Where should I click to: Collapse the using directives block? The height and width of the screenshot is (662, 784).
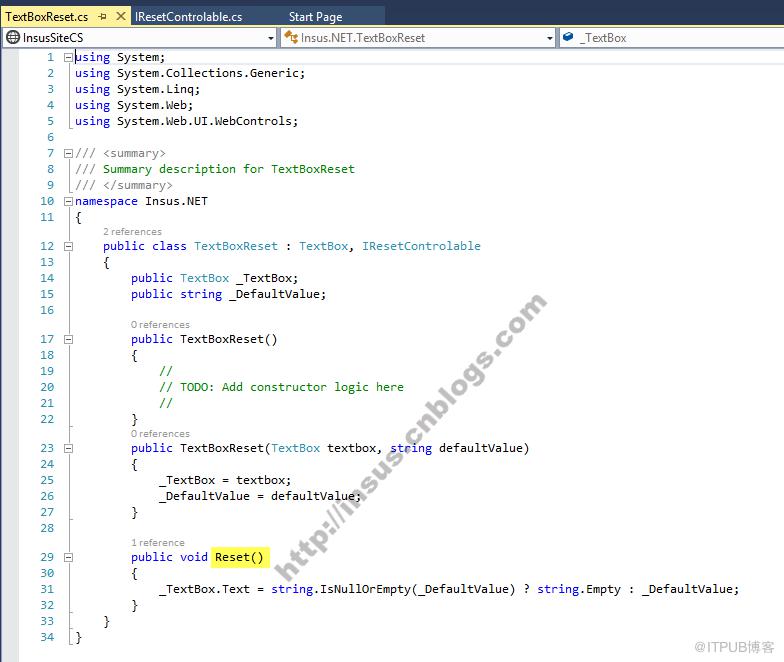[68, 58]
